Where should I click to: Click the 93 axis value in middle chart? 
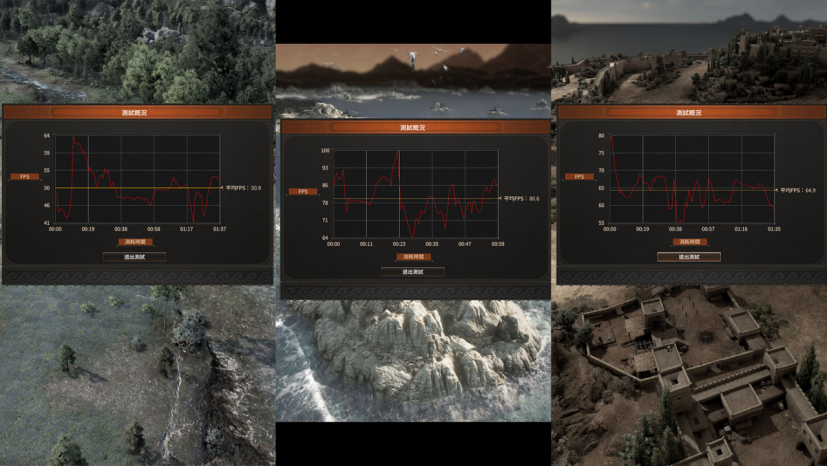[x=325, y=168]
